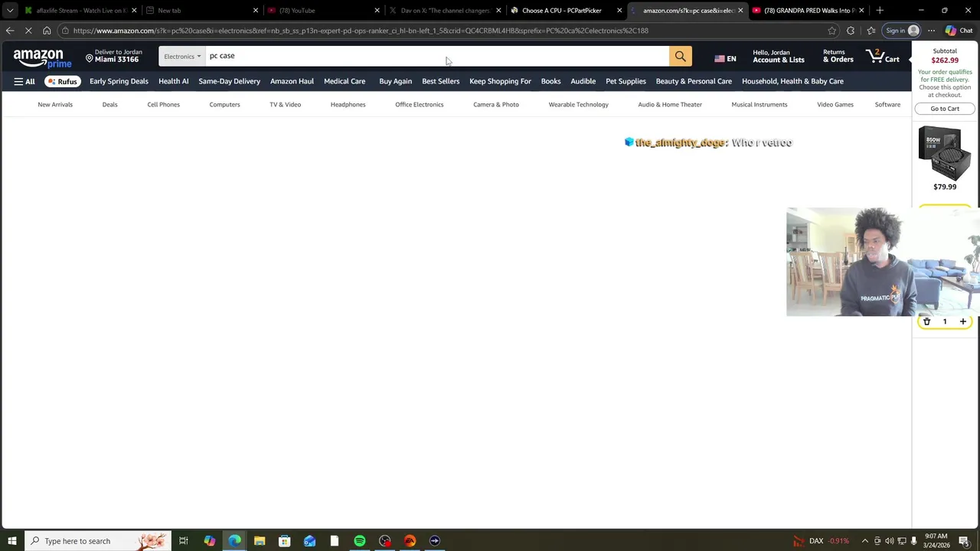980x551 pixels.
Task: Open Task View on the taskbar
Action: click(x=184, y=541)
